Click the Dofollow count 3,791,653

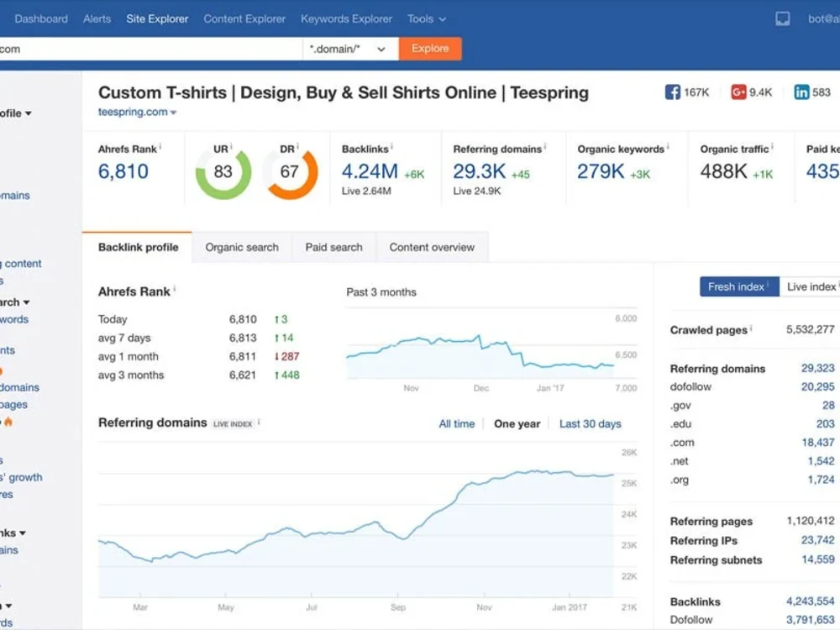pyautogui.click(x=810, y=620)
